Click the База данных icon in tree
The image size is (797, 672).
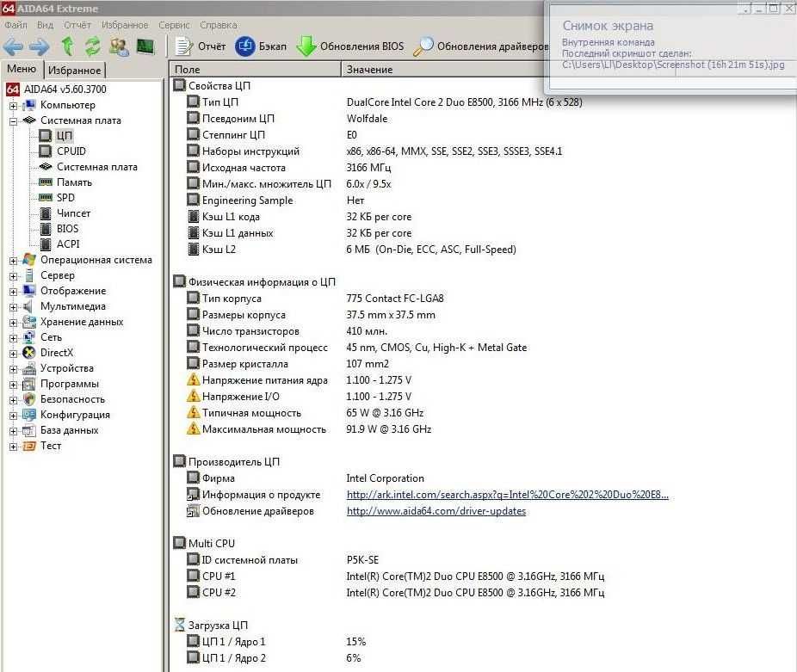point(29,430)
